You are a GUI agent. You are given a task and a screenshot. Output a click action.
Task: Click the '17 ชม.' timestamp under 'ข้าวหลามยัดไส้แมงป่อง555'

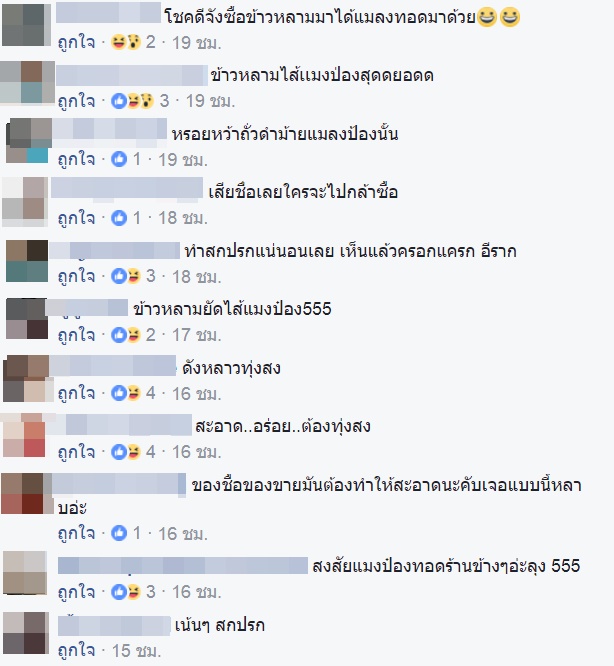click(x=197, y=335)
